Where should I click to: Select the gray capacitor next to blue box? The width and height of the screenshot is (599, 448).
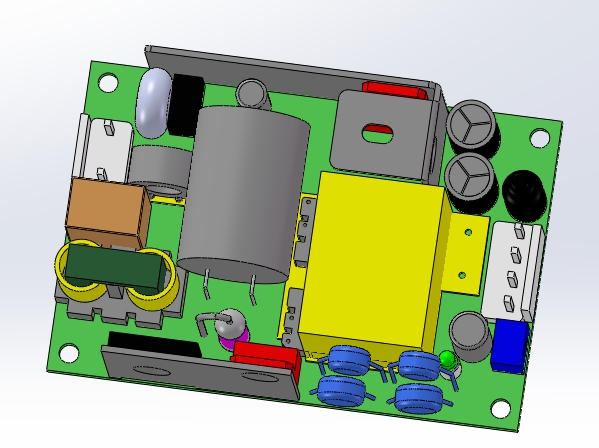tap(470, 336)
